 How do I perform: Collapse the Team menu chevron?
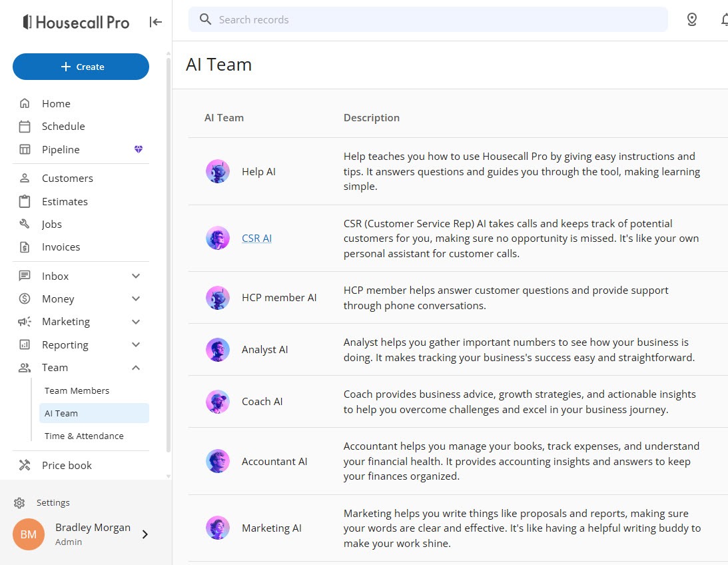tap(136, 368)
